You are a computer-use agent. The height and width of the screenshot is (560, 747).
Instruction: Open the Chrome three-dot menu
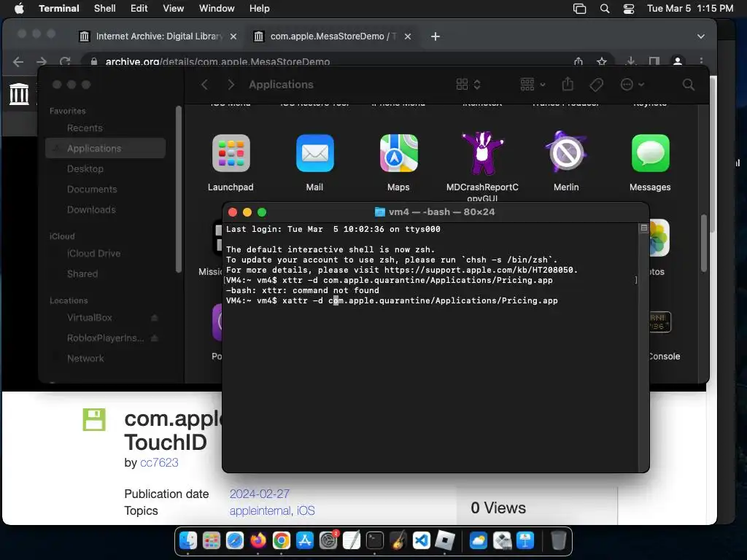pyautogui.click(x=701, y=61)
